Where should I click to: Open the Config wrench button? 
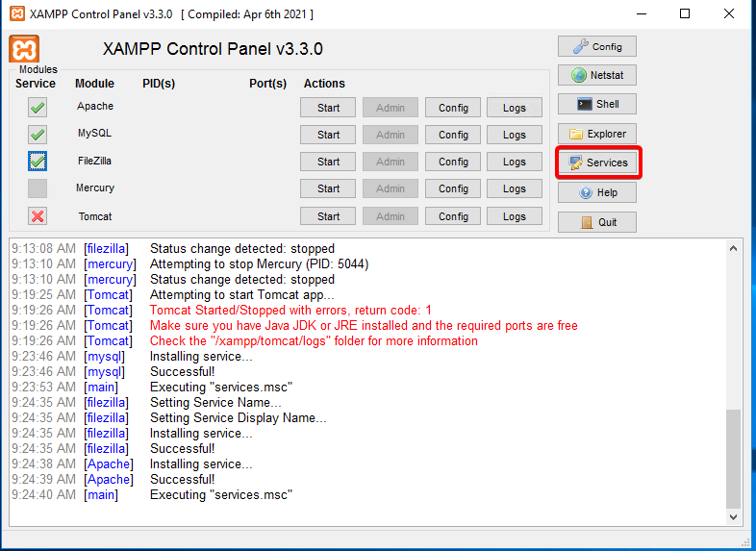click(x=597, y=46)
